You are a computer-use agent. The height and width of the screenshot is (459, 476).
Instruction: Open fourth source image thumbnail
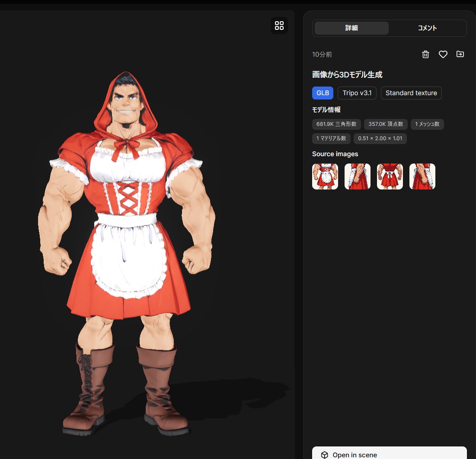(x=422, y=177)
